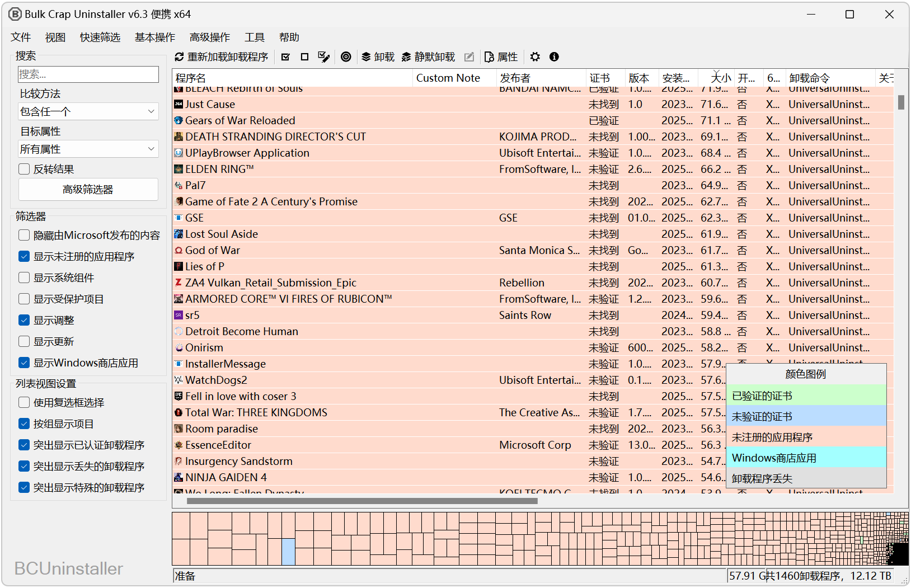Click the 卸载 uninstall toolbar button
The image size is (911, 588).
(x=378, y=57)
